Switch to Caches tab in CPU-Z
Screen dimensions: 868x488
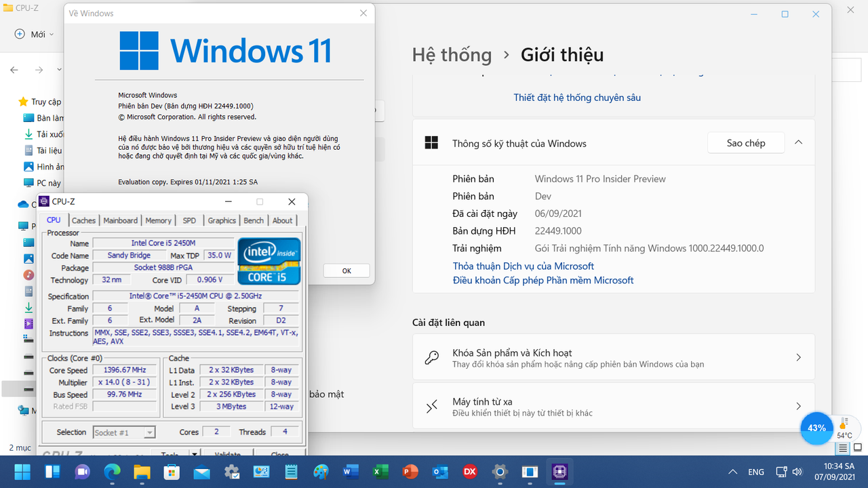point(83,220)
